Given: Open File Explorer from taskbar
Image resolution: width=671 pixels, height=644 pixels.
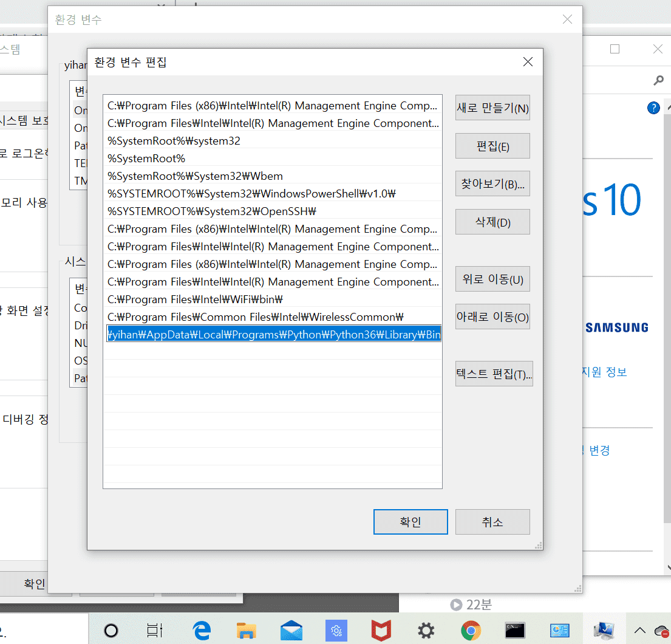Looking at the screenshot, I should tap(246, 630).
